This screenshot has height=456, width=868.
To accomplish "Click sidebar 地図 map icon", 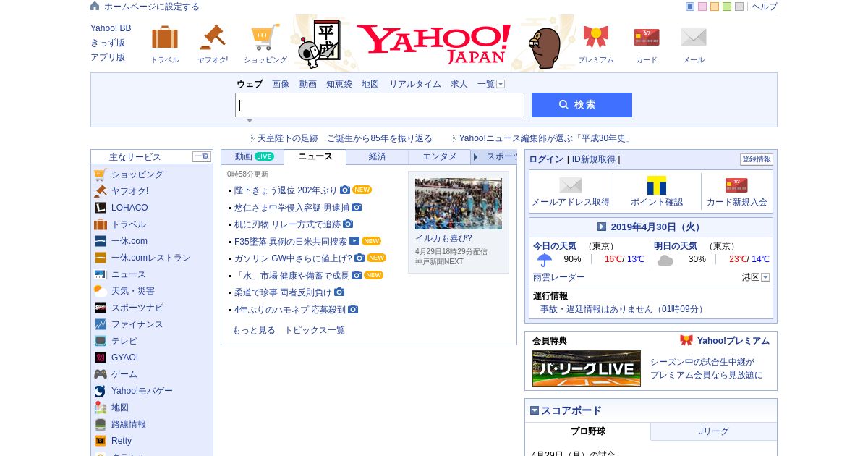I will (x=101, y=408).
